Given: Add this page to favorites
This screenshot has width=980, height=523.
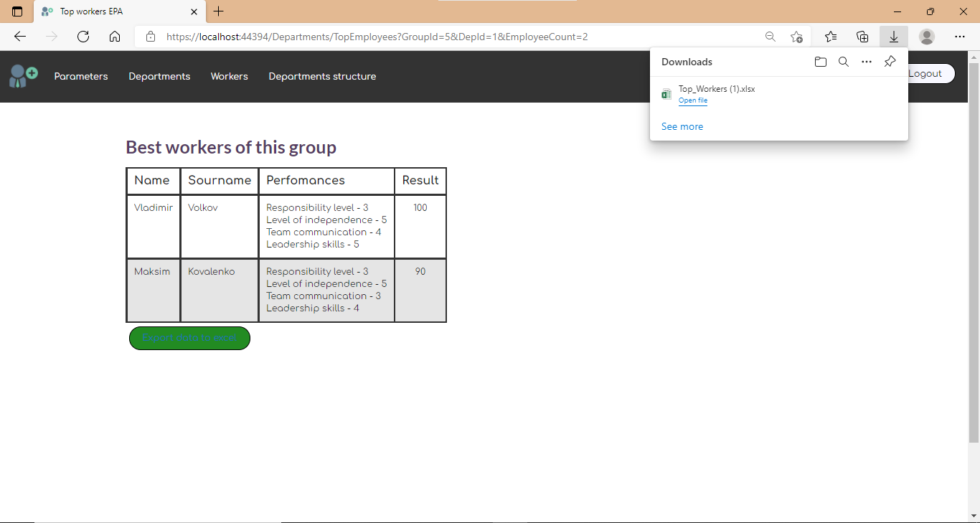Looking at the screenshot, I should point(796,37).
